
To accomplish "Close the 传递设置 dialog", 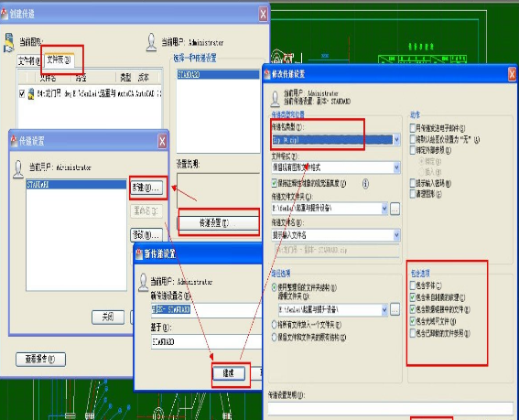I will [162, 142].
